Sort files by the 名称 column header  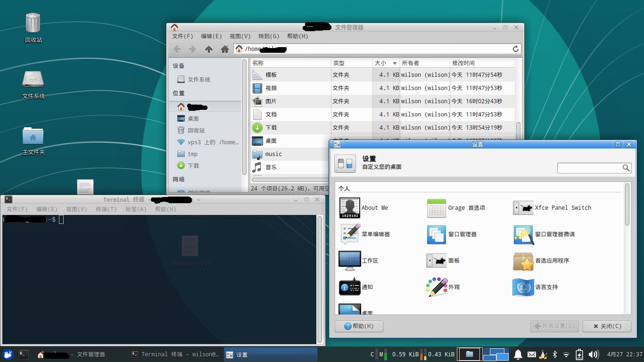pos(290,63)
